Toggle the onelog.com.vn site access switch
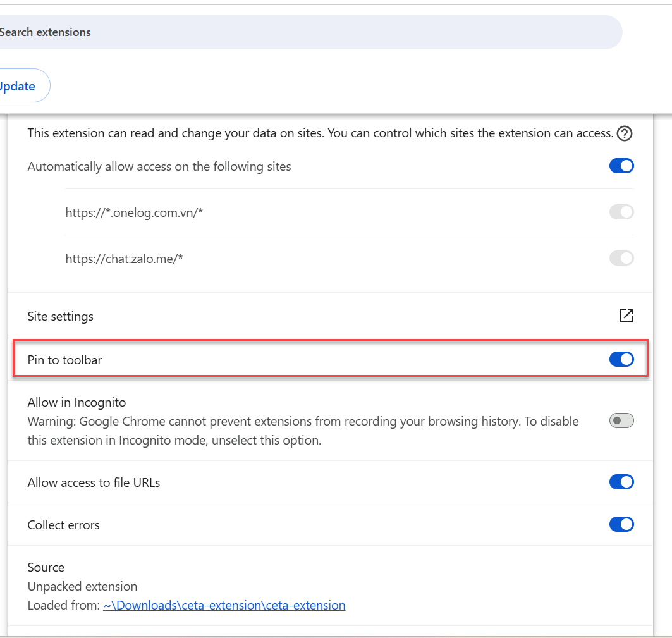Screen dimensions: 672x638 tap(621, 212)
